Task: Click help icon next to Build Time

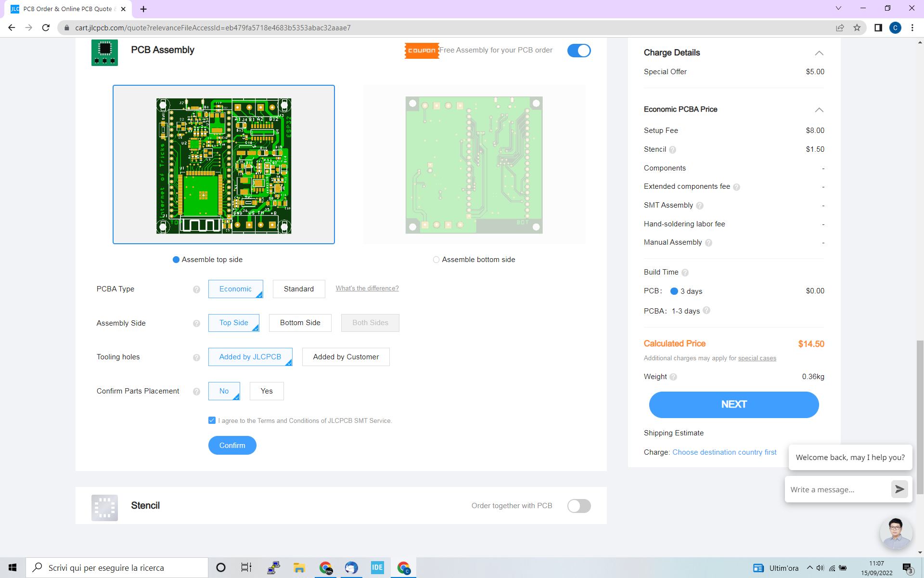Action: 685,273
